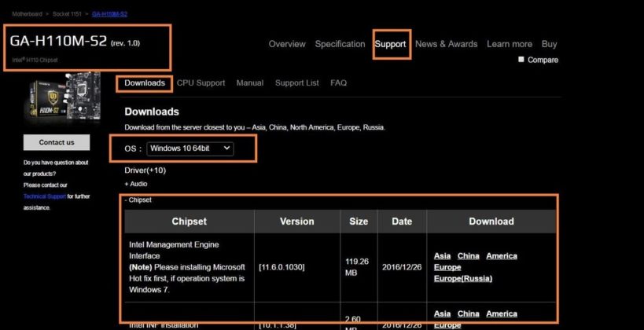Viewport: 644px width, 330px height.
Task: Follow the Technical Support link
Action: click(x=45, y=196)
